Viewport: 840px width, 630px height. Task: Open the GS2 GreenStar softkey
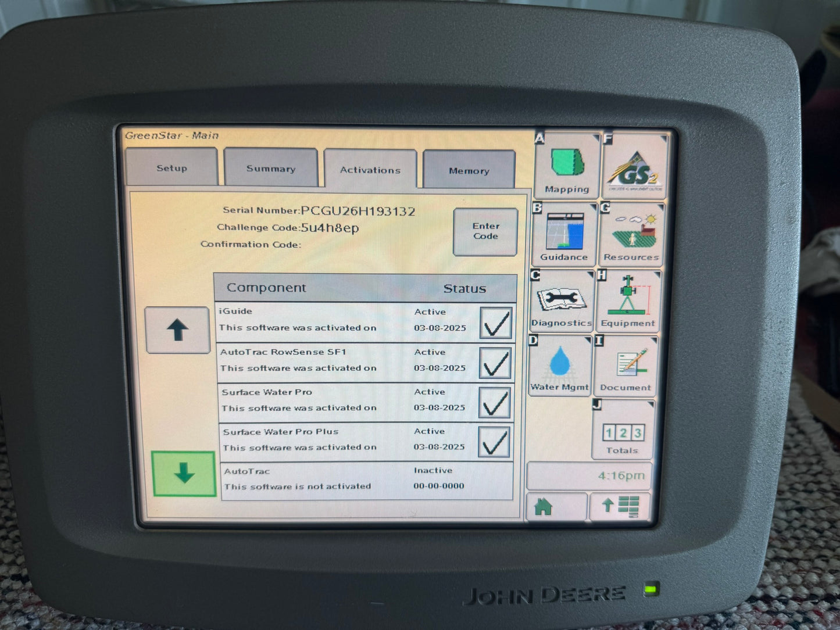point(635,167)
